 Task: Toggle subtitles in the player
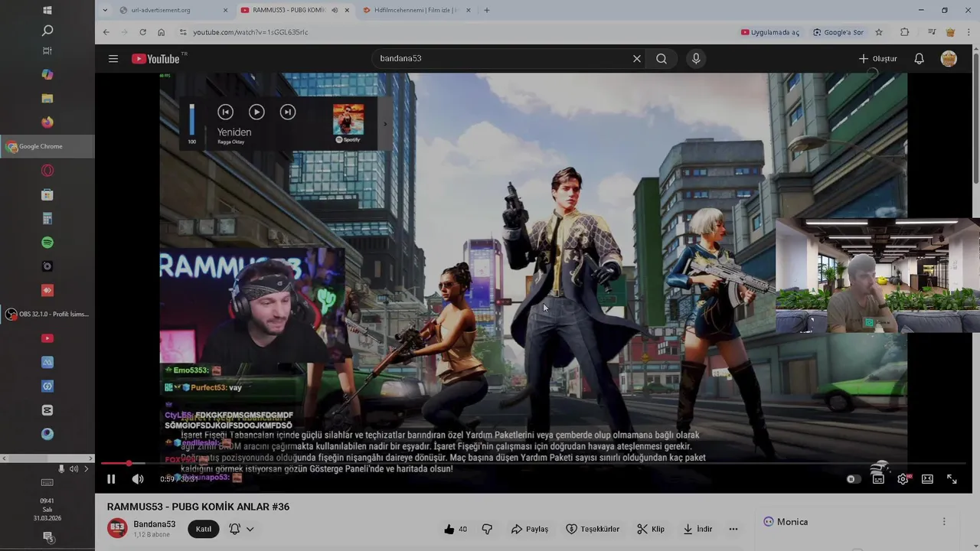[878, 479]
